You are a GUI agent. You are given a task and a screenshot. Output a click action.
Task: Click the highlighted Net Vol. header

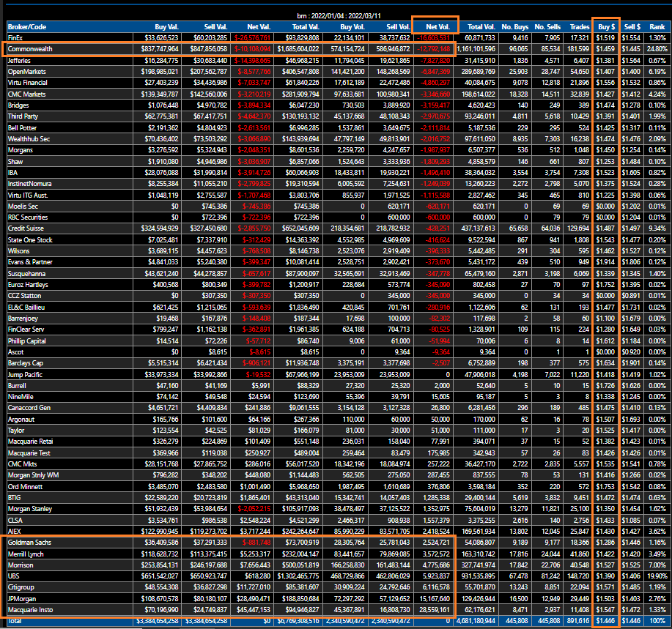tap(435, 26)
